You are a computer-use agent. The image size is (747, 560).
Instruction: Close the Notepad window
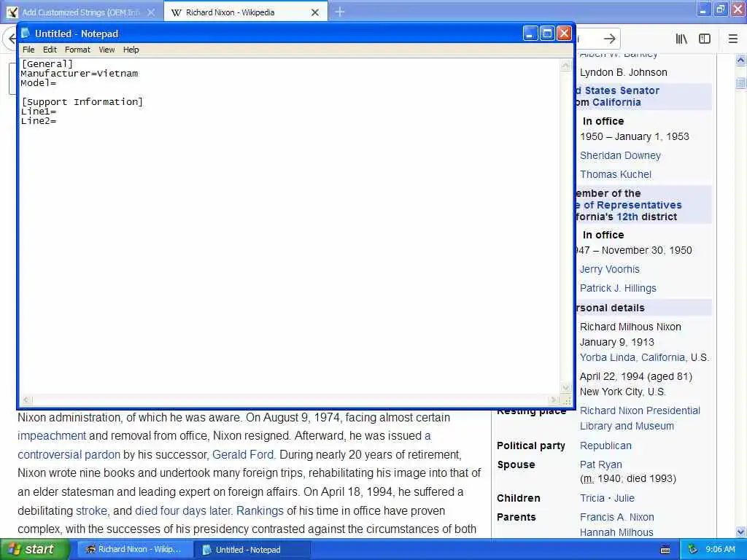[x=564, y=34]
